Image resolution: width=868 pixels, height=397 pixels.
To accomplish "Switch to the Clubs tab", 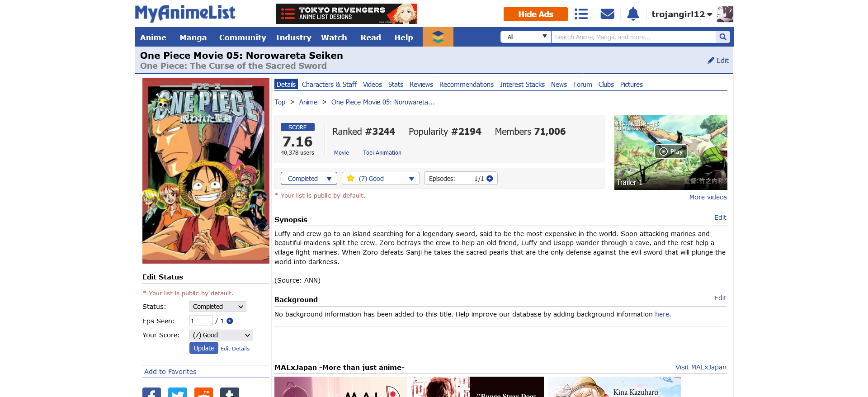I will pyautogui.click(x=606, y=85).
